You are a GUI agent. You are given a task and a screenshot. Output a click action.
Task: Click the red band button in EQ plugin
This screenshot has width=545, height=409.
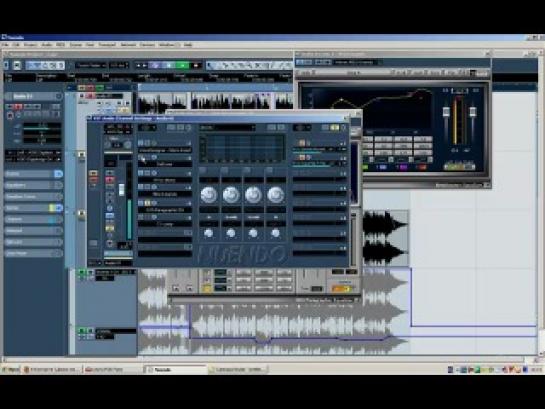[421, 167]
